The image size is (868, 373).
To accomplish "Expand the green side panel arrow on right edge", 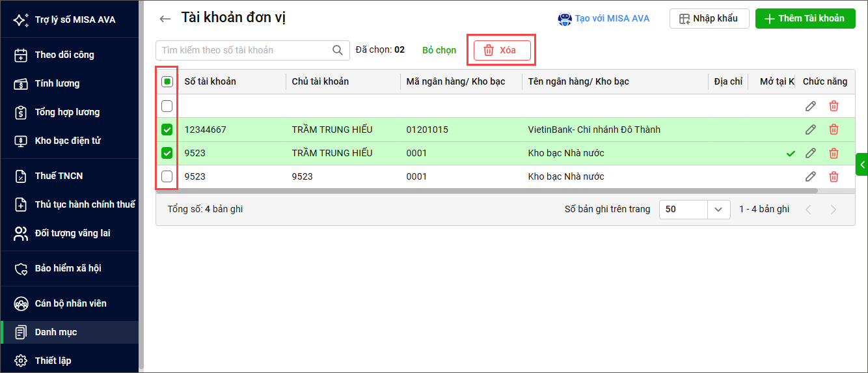I will pyautogui.click(x=862, y=165).
